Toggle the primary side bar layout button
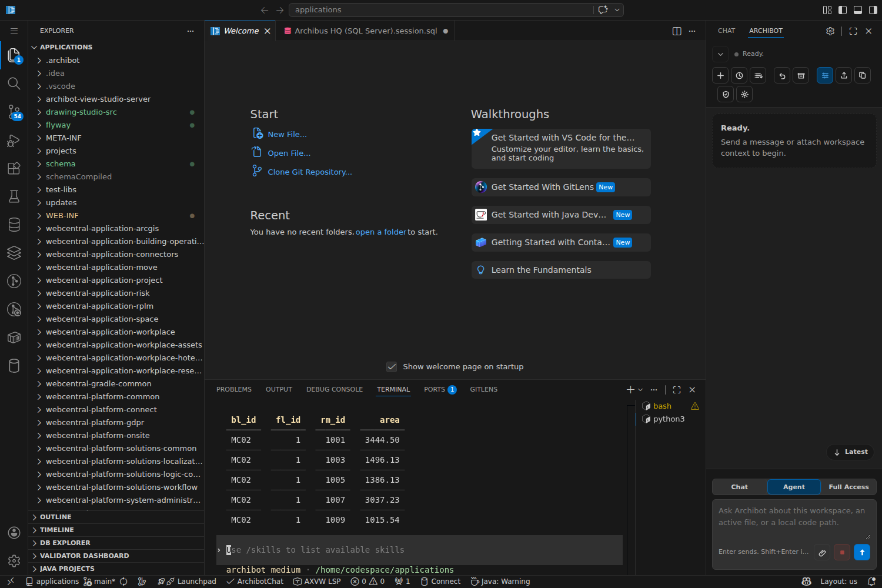Viewport: 882px width, 588px height. [843, 10]
